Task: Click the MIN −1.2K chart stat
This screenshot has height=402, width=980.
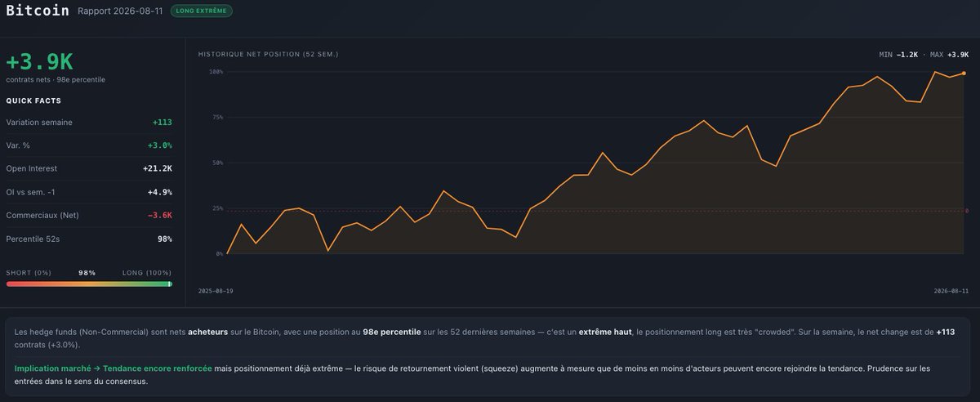Action: pos(898,54)
